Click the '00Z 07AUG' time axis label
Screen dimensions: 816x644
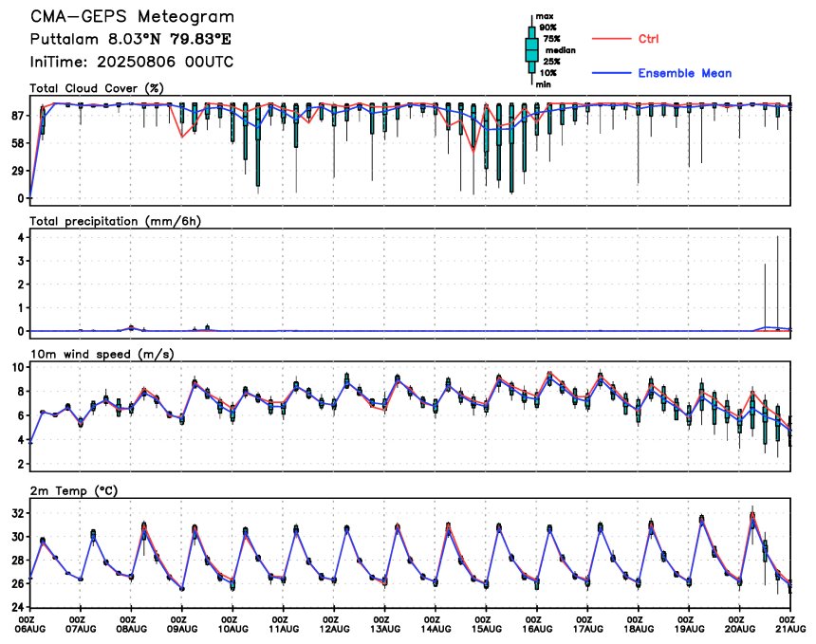point(81,624)
